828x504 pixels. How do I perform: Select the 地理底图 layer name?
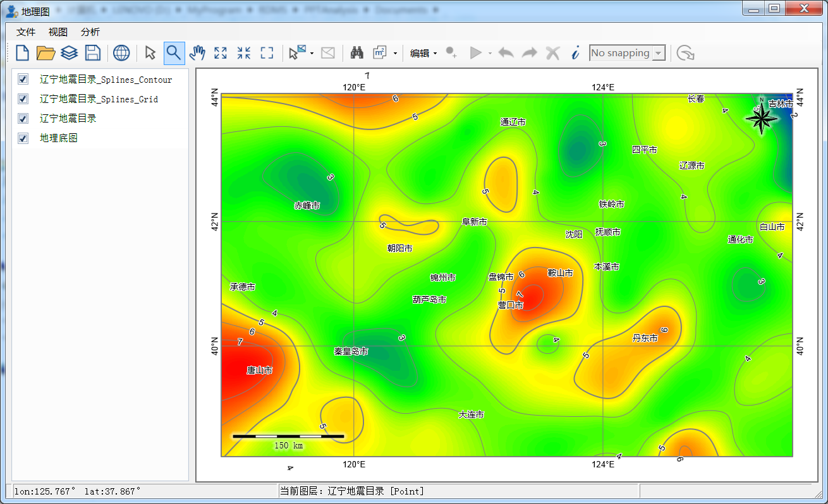pos(58,138)
